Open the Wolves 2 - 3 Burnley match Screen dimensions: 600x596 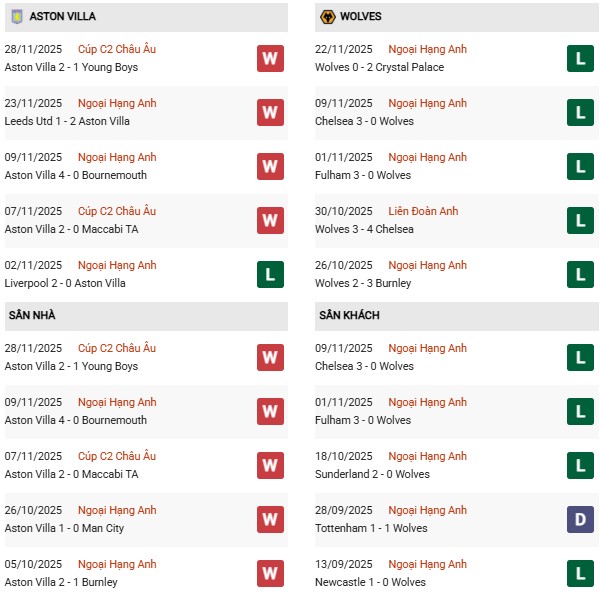pyautogui.click(x=362, y=283)
